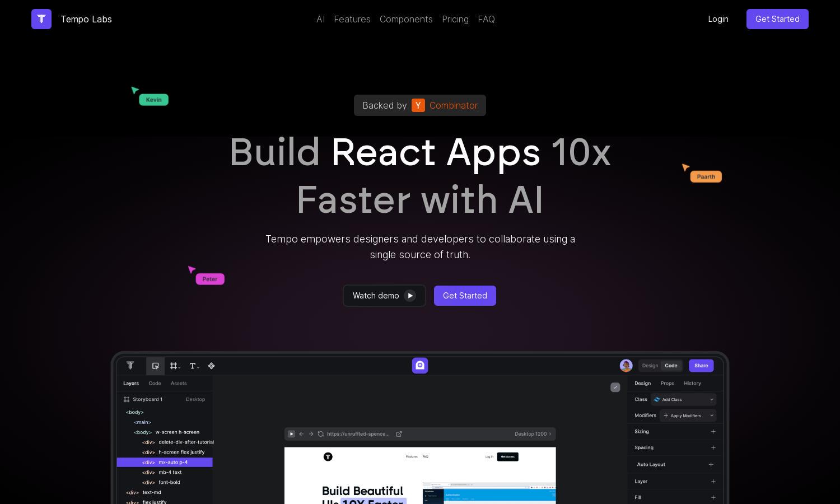This screenshot has width=840, height=504.
Task: Add a Layer property with plus
Action: [713, 481]
